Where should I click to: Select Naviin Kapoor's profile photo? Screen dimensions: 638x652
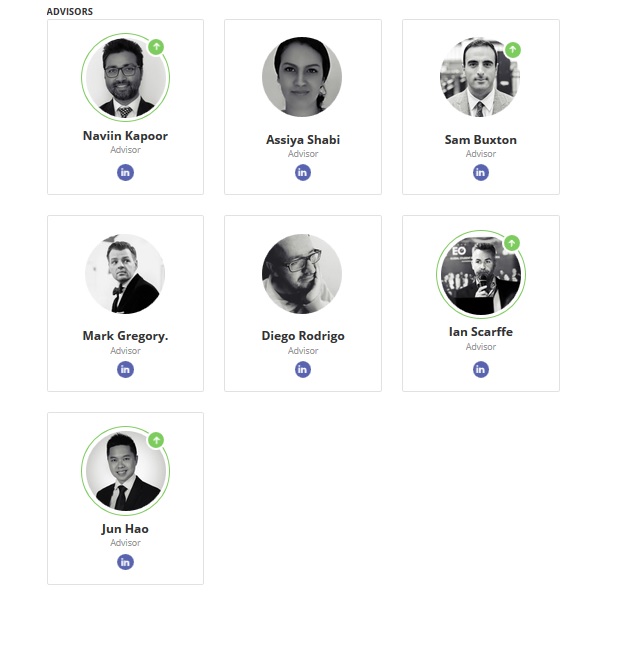(x=125, y=77)
